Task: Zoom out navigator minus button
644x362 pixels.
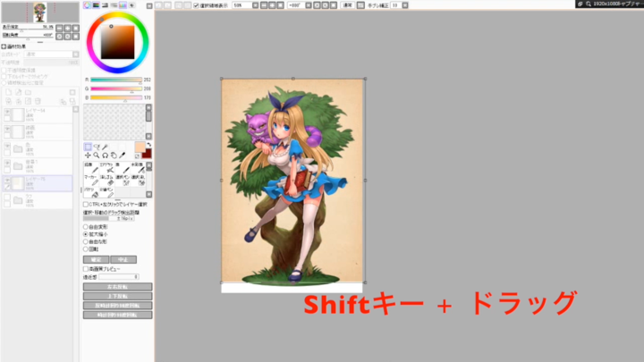Action: point(59,28)
